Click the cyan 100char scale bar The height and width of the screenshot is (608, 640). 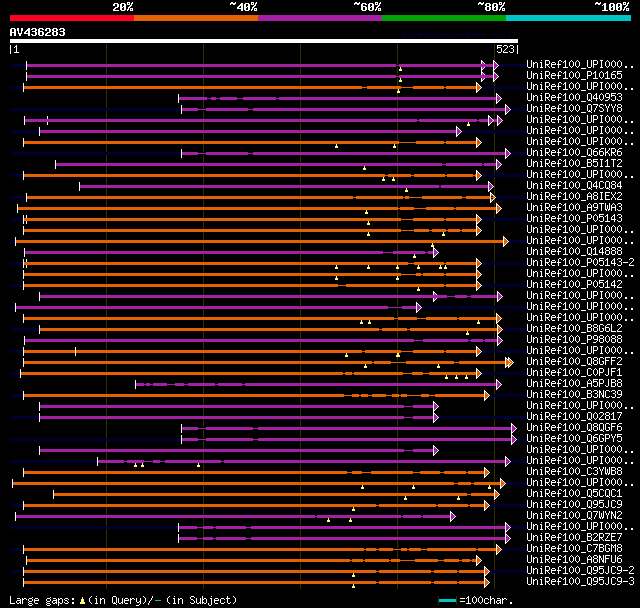447,600
